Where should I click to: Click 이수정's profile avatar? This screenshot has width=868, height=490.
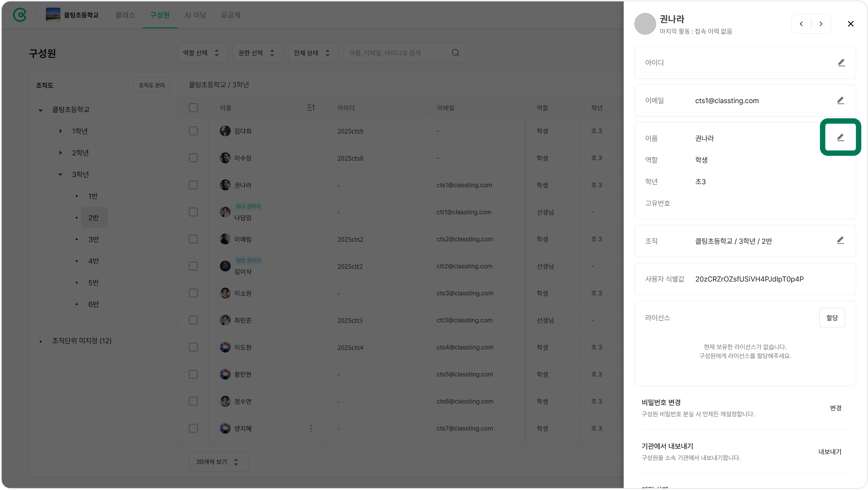pos(225,158)
